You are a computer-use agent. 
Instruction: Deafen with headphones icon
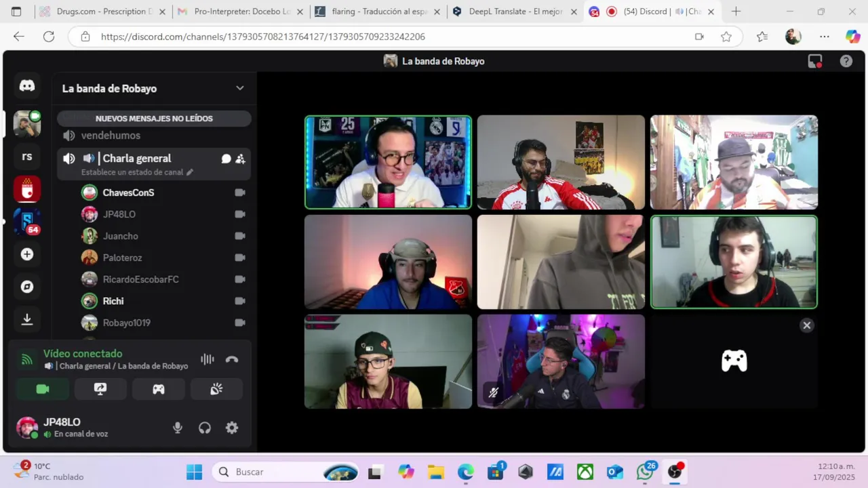pyautogui.click(x=205, y=428)
